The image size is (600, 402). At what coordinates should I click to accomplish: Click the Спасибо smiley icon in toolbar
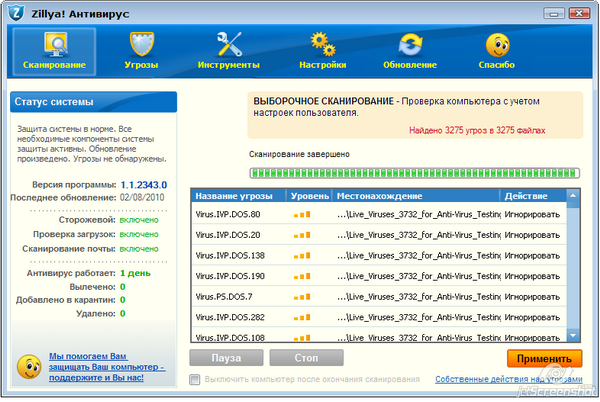pos(497,45)
